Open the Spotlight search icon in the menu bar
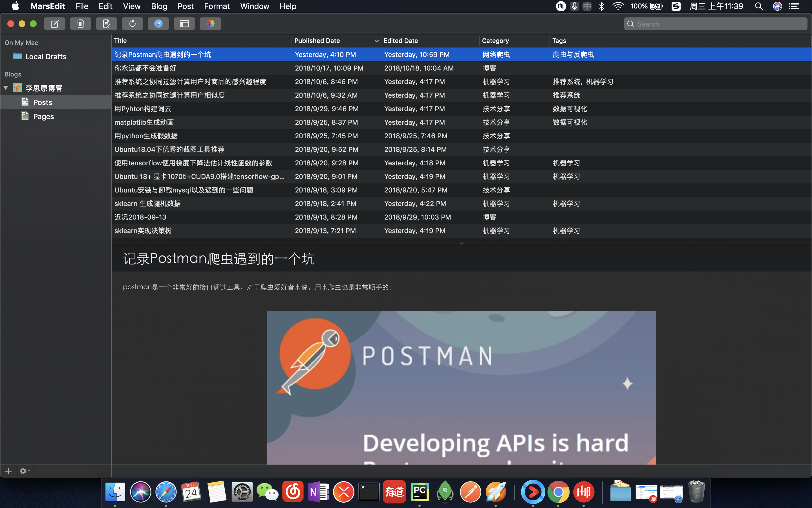The width and height of the screenshot is (812, 508). 759,6
